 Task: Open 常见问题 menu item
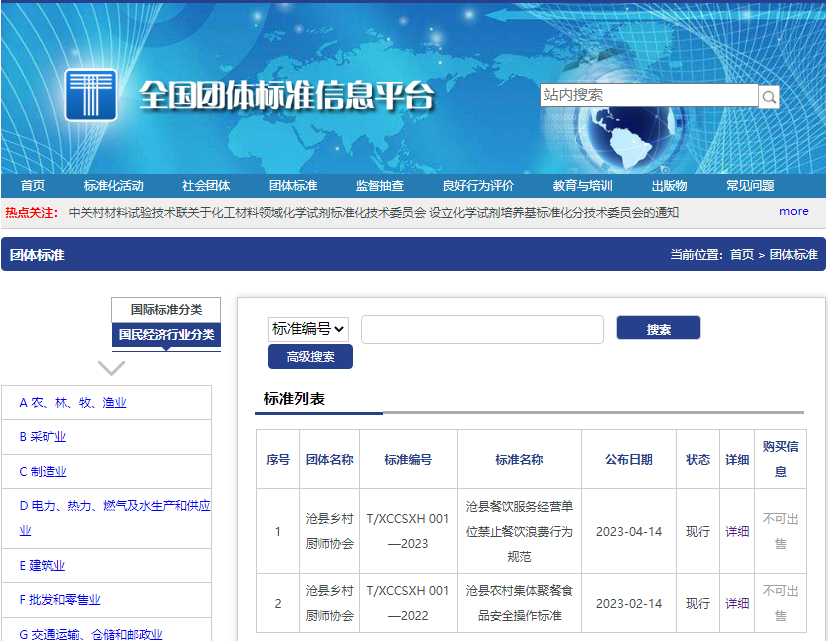coord(750,186)
